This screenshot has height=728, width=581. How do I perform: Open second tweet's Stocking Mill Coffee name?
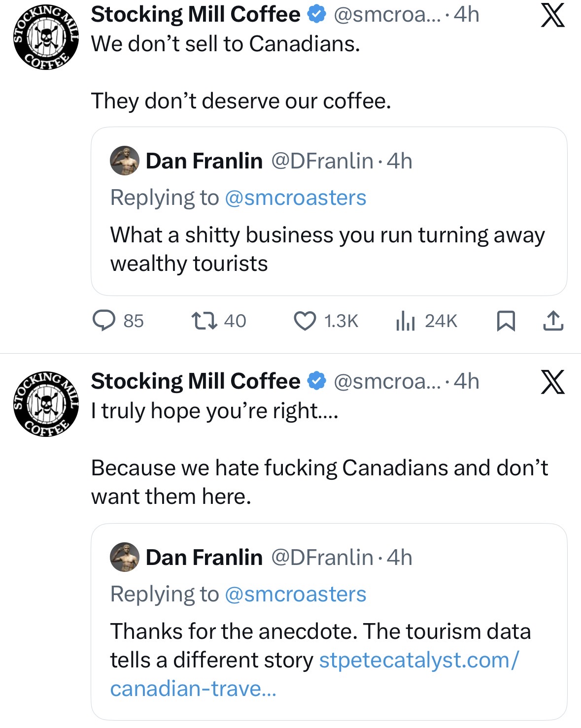196,382
